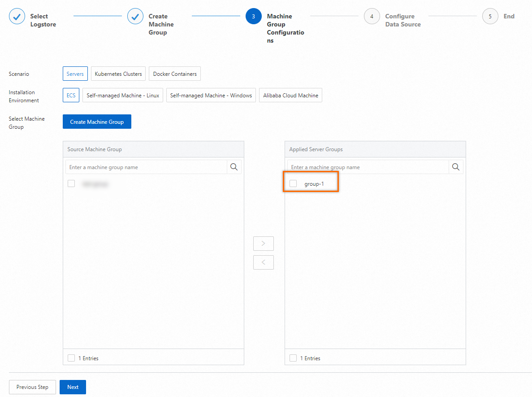Click the Configure Data Source step label

click(x=403, y=20)
